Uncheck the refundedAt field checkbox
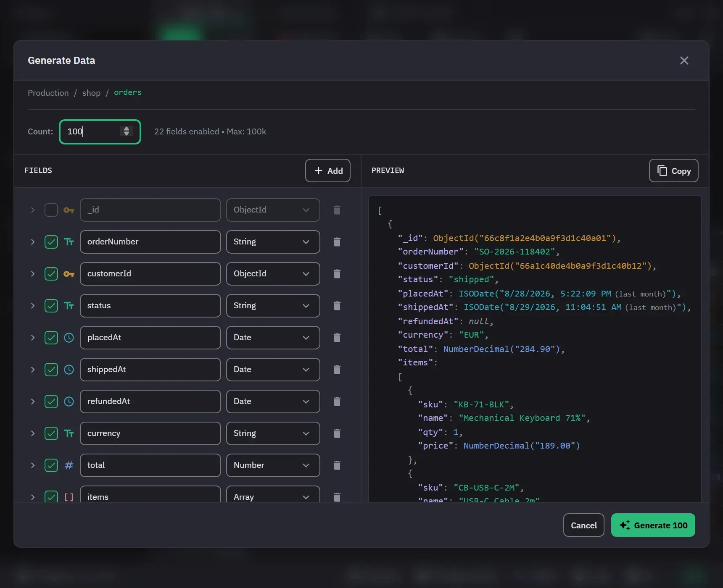Image resolution: width=723 pixels, height=588 pixels. click(51, 402)
